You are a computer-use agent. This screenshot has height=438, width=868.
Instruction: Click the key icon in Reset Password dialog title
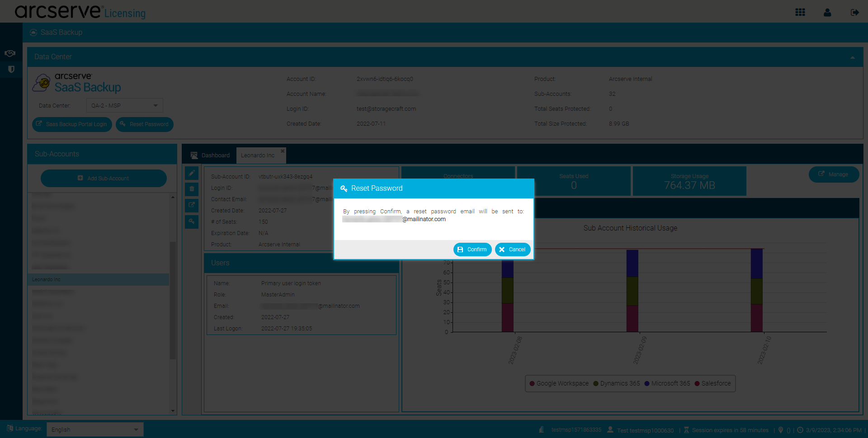tap(344, 188)
